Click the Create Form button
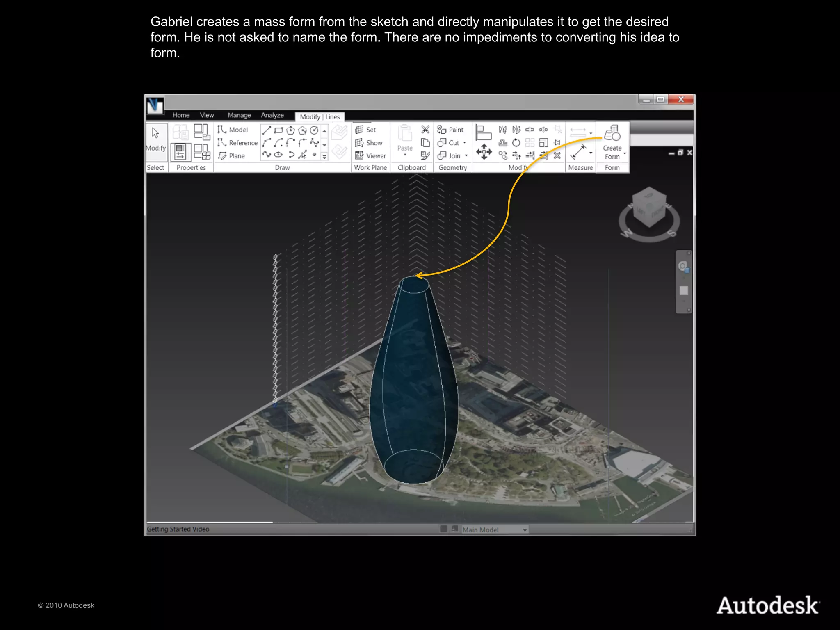Screen dimensions: 840x630 pos(612,142)
